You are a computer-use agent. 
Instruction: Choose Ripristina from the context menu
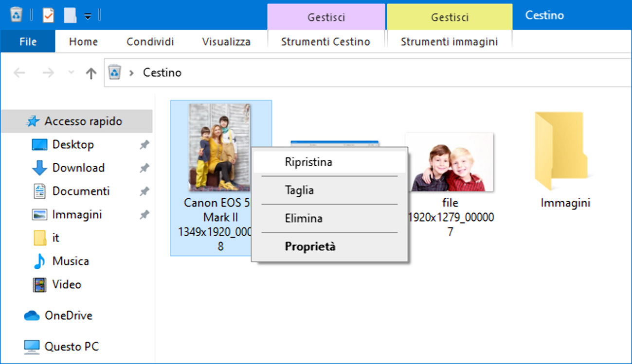[x=308, y=162]
